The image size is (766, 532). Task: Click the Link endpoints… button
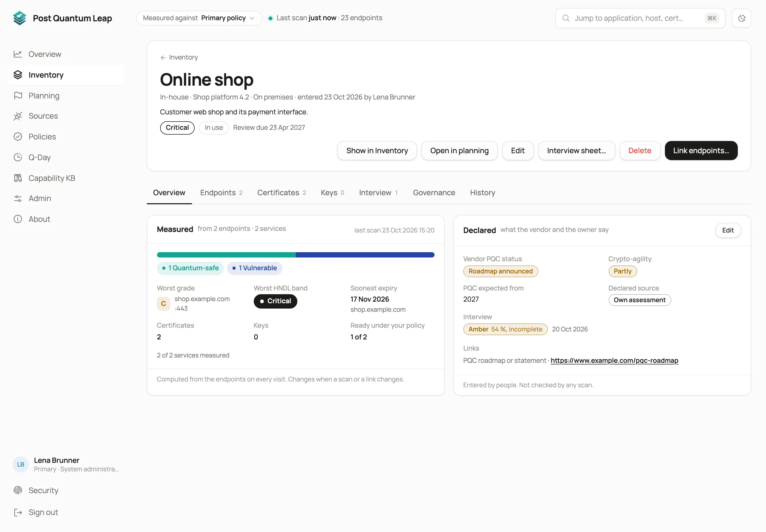tap(701, 151)
